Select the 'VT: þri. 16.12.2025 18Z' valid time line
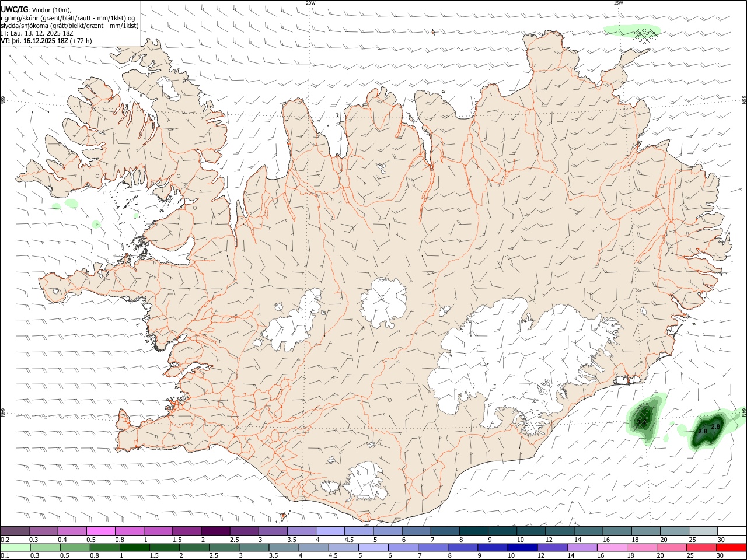This screenshot has height=560, width=747. coord(46,41)
